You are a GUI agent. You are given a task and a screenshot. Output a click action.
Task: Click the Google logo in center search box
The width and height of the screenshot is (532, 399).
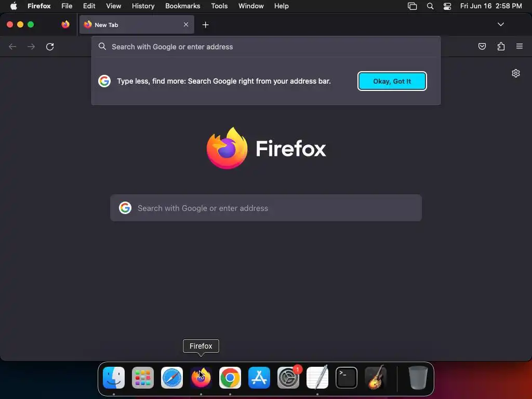click(x=125, y=208)
